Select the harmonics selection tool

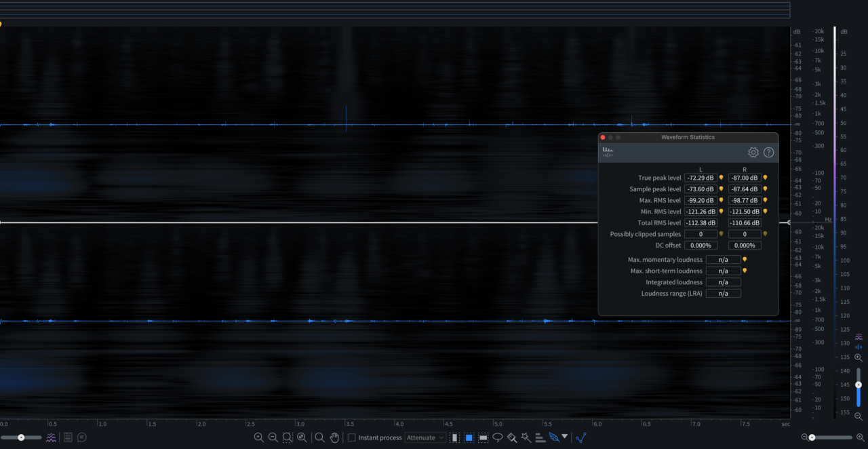click(540, 437)
